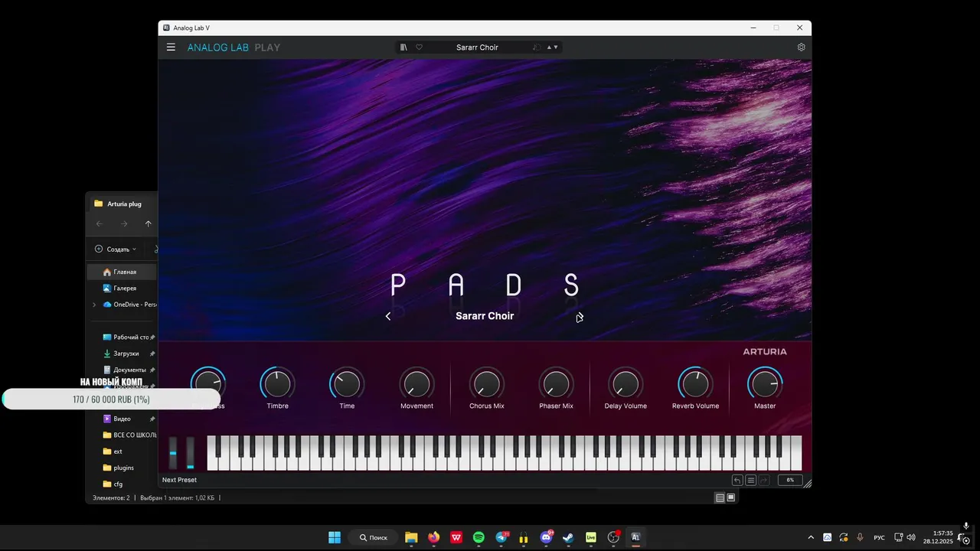Click the Delay Volume knob

[x=626, y=384]
